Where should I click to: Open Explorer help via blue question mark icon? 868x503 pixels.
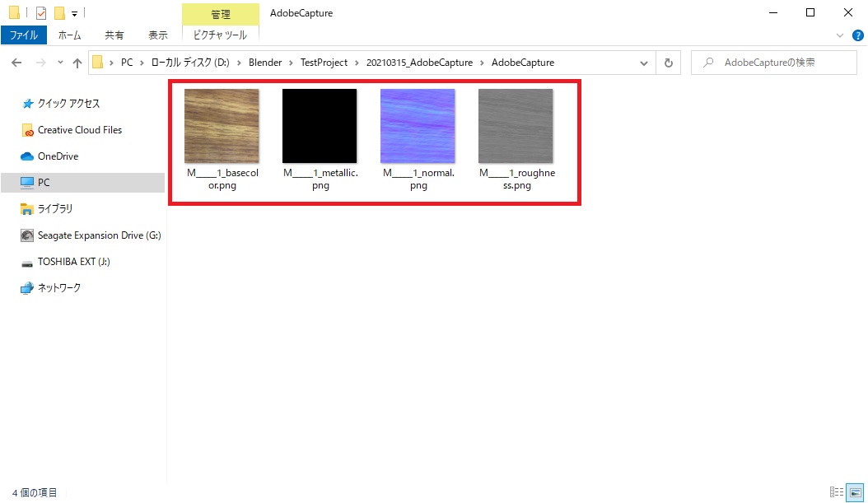pos(857,35)
